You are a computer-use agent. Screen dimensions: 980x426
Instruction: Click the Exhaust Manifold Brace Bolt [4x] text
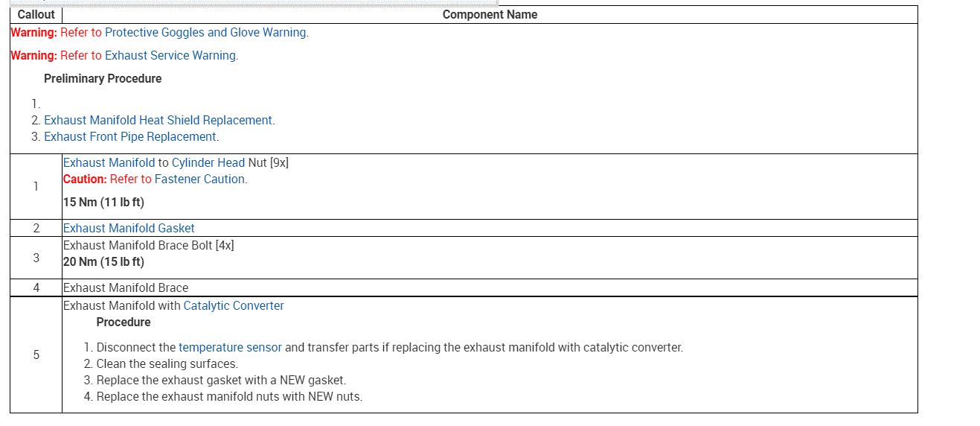148,246
